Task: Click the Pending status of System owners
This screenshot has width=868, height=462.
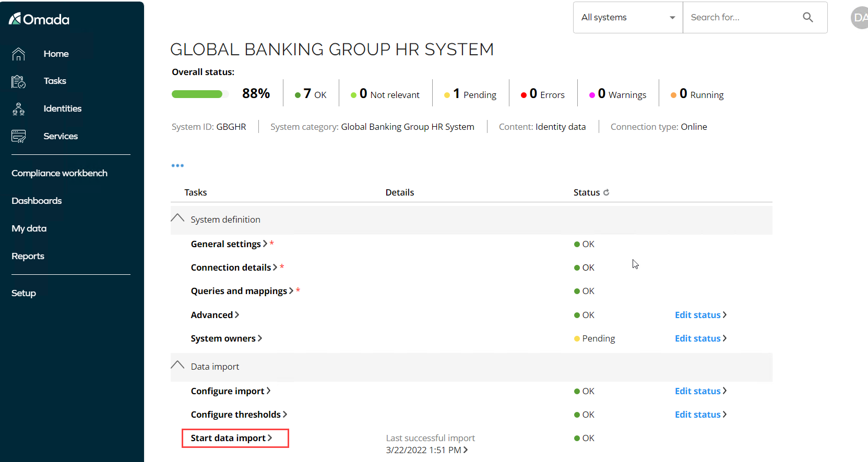Action: pos(594,338)
